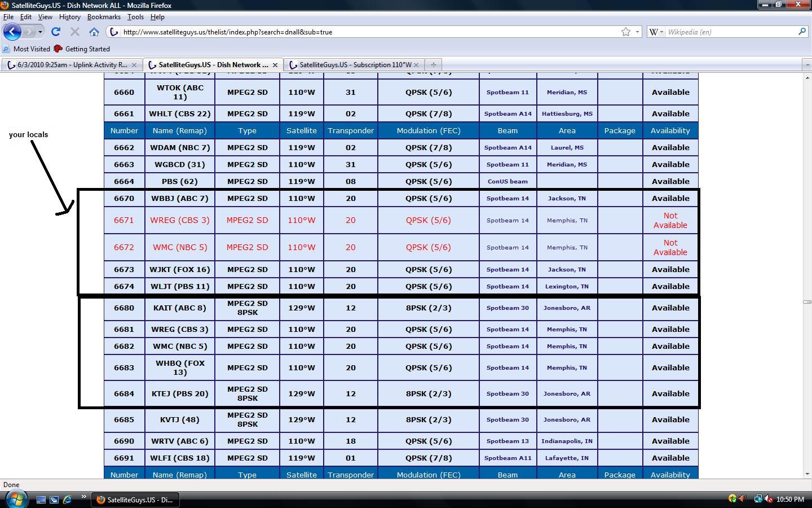Click Not Available for channel 6672
This screenshot has width=812, height=508.
click(670, 247)
